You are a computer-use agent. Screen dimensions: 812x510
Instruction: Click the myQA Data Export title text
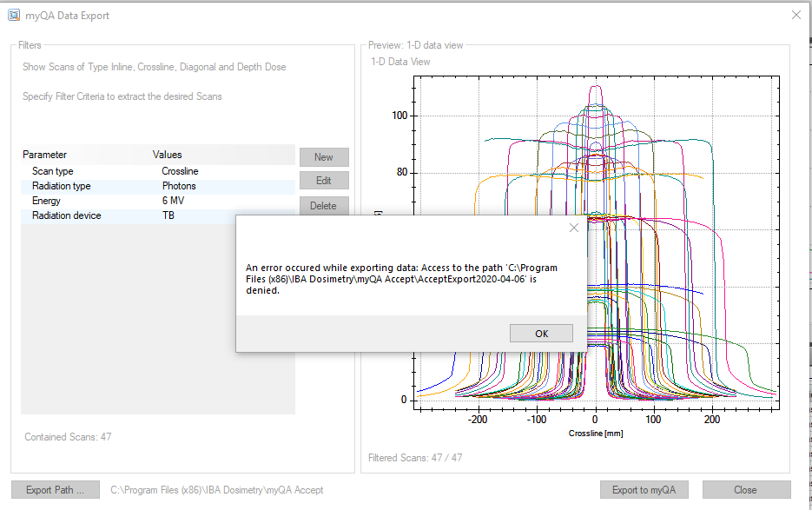click(68, 16)
